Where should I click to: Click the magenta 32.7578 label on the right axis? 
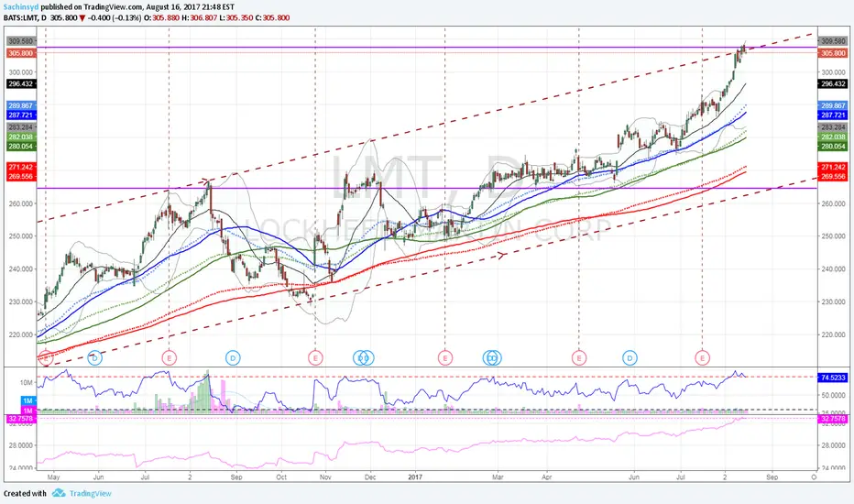(833, 419)
